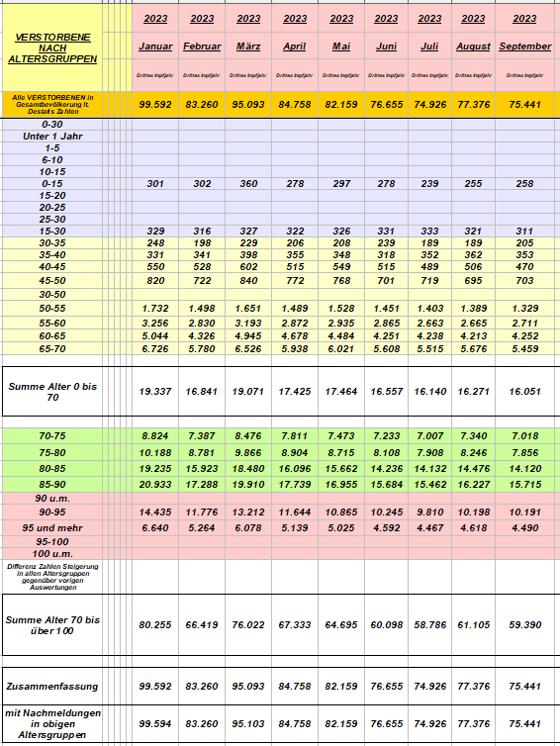Image resolution: width=560 pixels, height=746 pixels.
Task: Select the 70-75 green age group label
Action: point(52,436)
